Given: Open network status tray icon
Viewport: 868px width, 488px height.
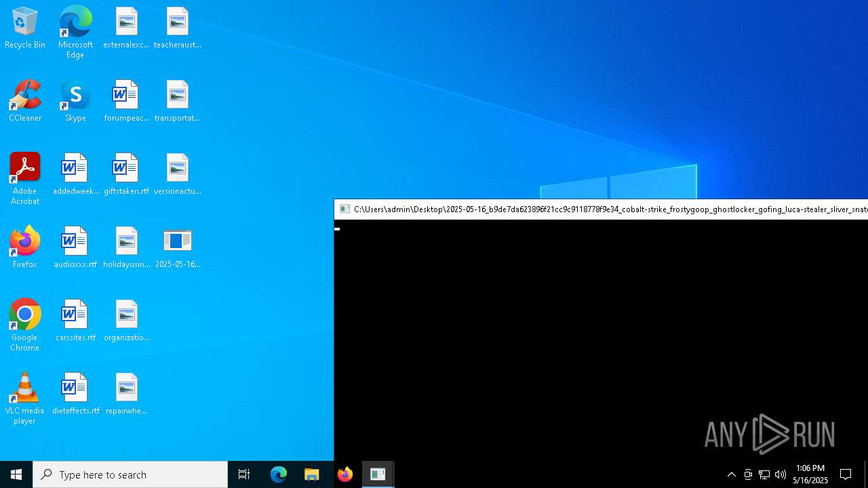Looking at the screenshot, I should tap(764, 474).
